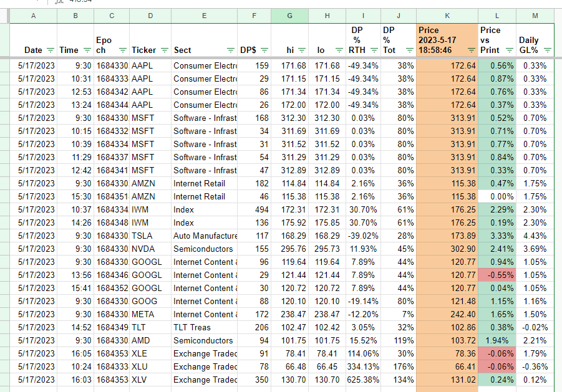Viewport: 562px width, 392px height.
Task: Select column A header
Action: pos(33,16)
